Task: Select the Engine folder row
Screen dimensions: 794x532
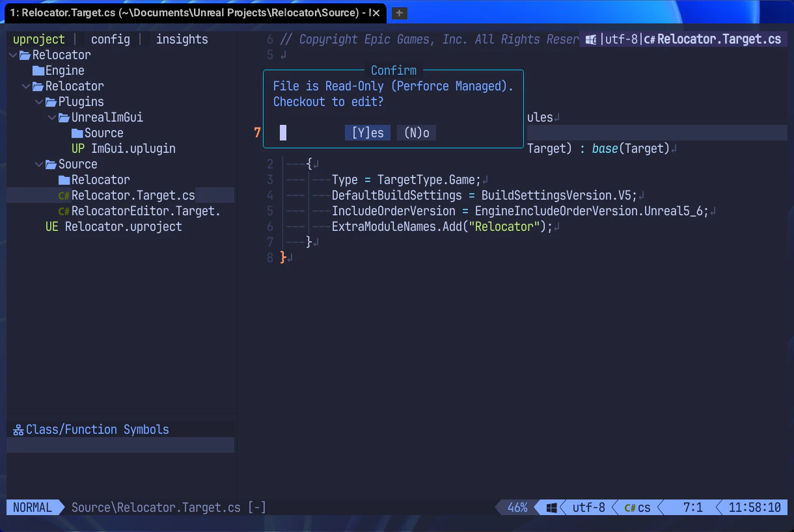Action: pos(120,71)
